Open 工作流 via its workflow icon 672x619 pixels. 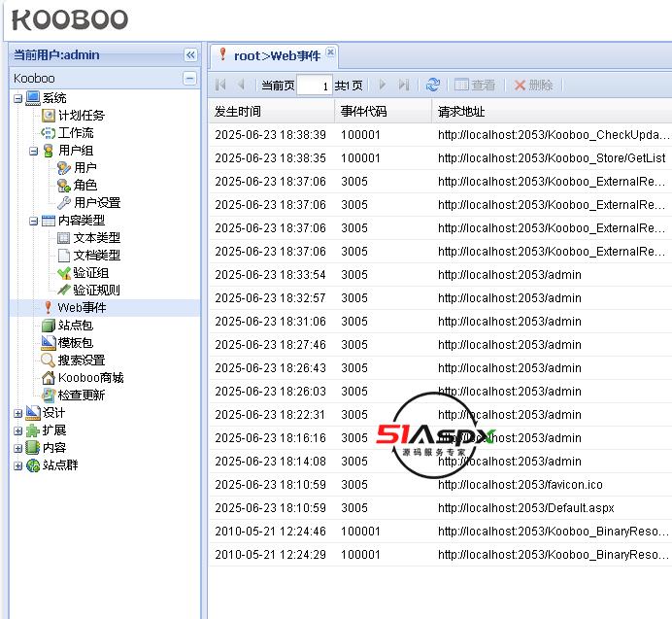pyautogui.click(x=49, y=133)
